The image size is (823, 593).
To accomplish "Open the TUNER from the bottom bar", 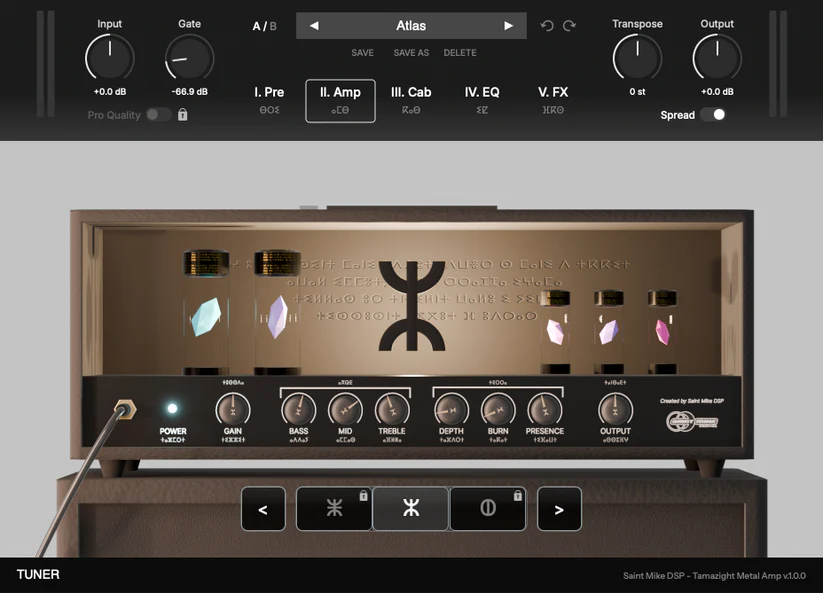I will [37, 574].
